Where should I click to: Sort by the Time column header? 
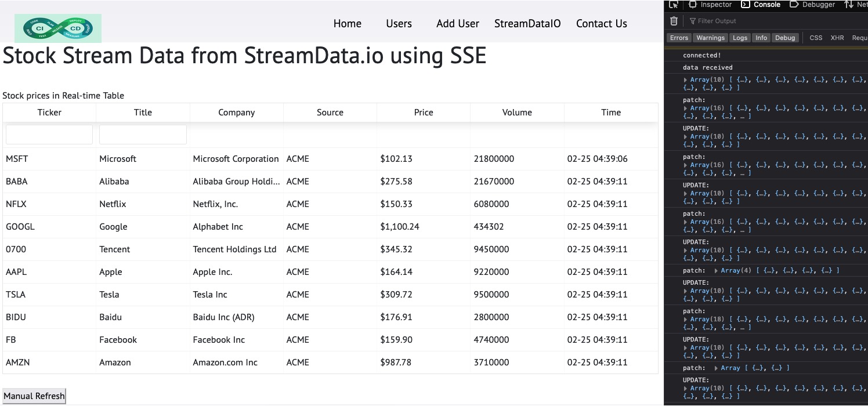click(x=611, y=113)
